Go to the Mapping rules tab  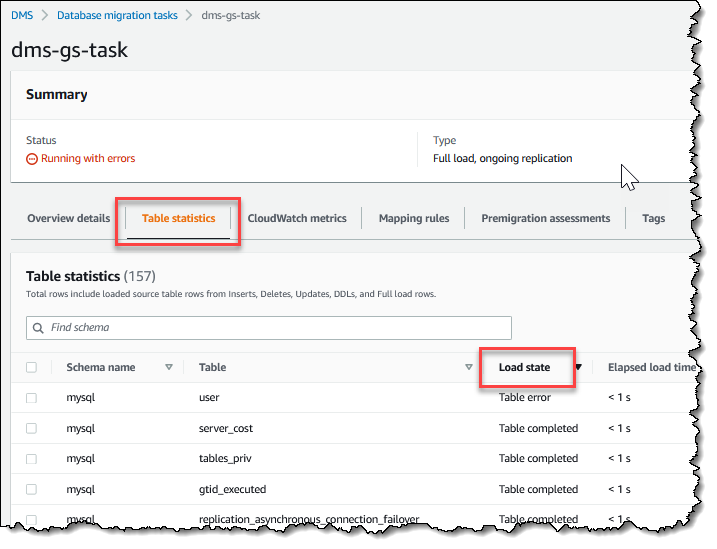[414, 218]
